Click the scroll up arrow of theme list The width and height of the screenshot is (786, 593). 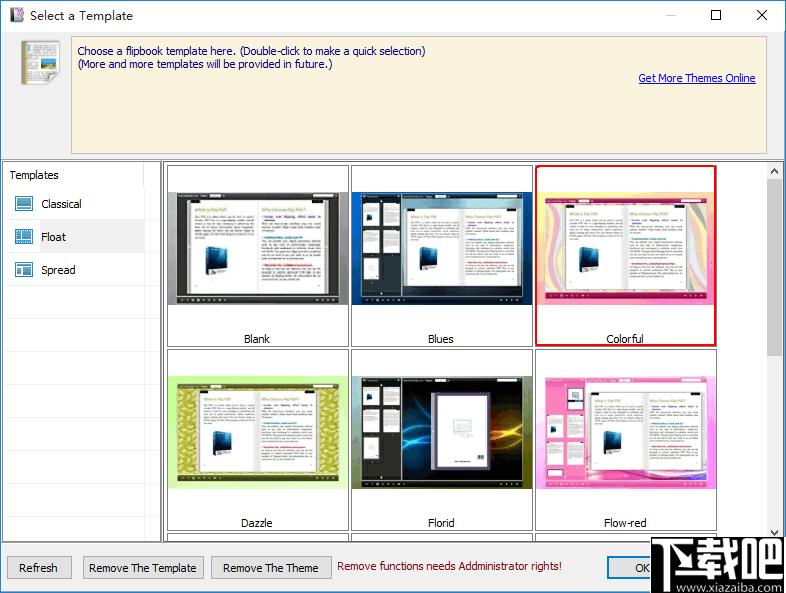tap(774, 171)
